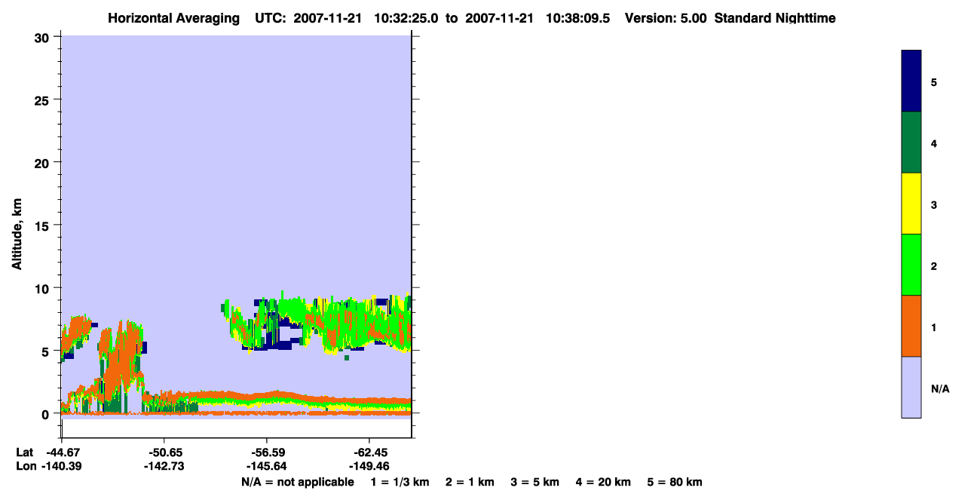This screenshot has width=980, height=503.
Task: Click the longitude value '-142.73'
Action: click(x=164, y=467)
